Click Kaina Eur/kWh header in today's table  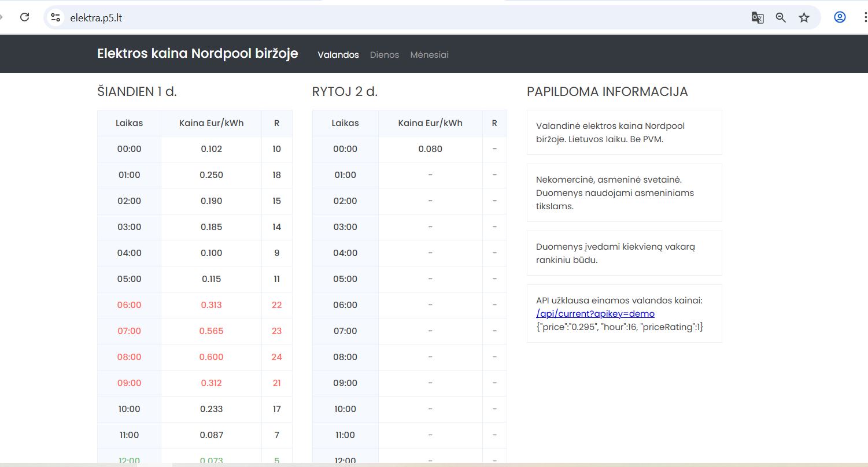pyautogui.click(x=211, y=123)
